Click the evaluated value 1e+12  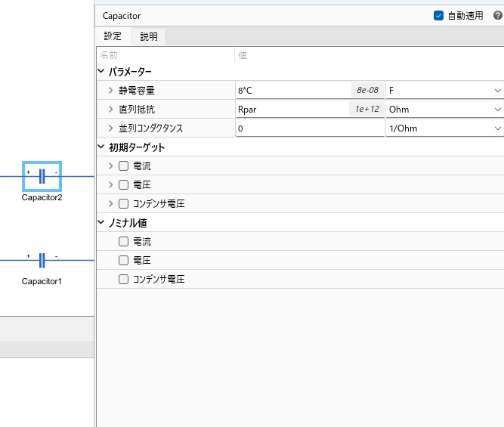[366, 109]
